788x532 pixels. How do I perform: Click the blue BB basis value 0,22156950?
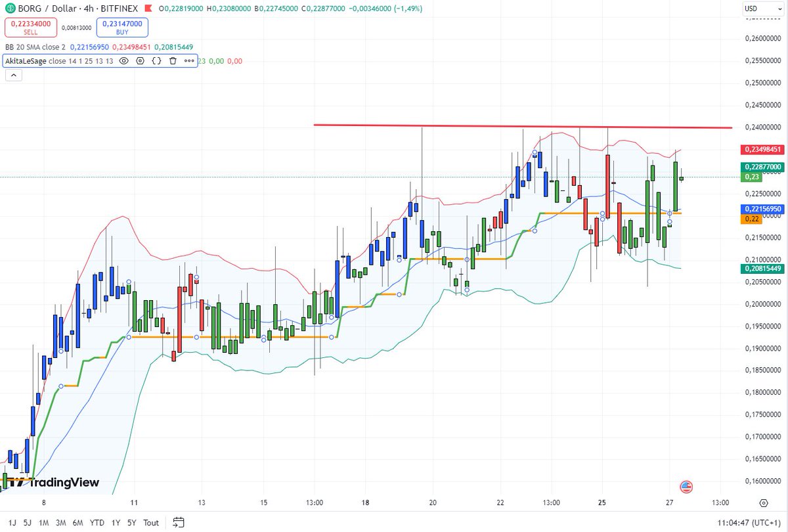click(x=90, y=47)
